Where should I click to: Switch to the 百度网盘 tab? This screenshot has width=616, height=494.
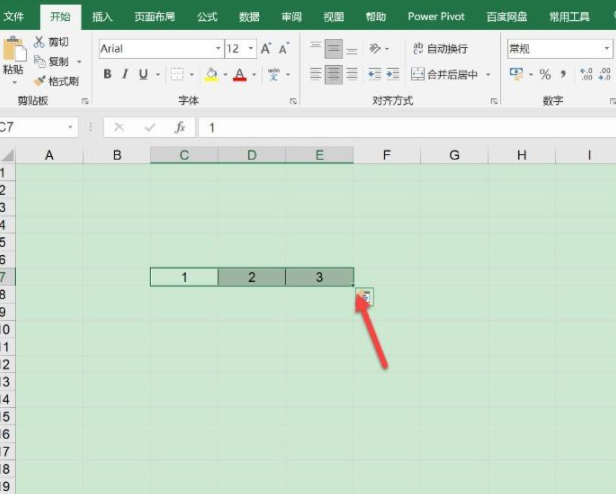[x=507, y=17]
